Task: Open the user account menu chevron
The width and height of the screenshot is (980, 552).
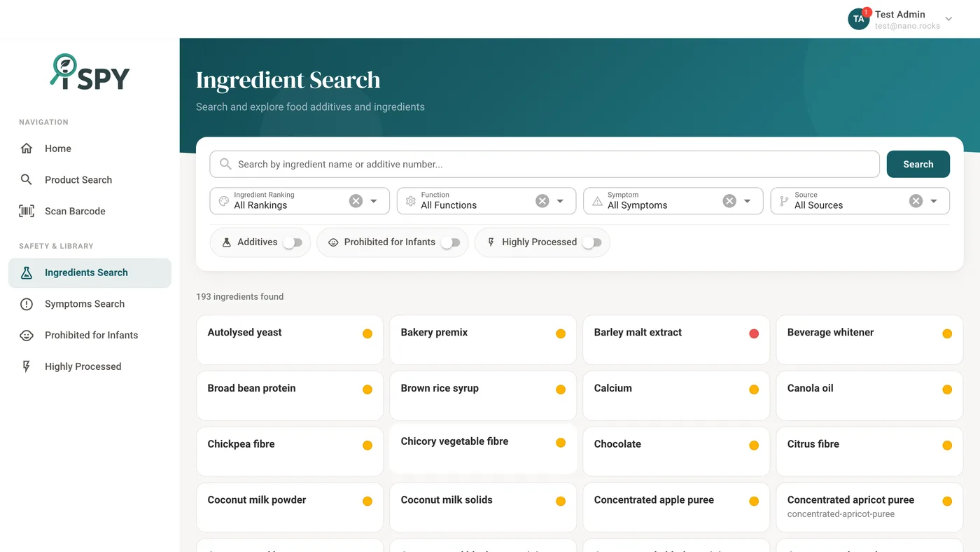Action: point(948,19)
